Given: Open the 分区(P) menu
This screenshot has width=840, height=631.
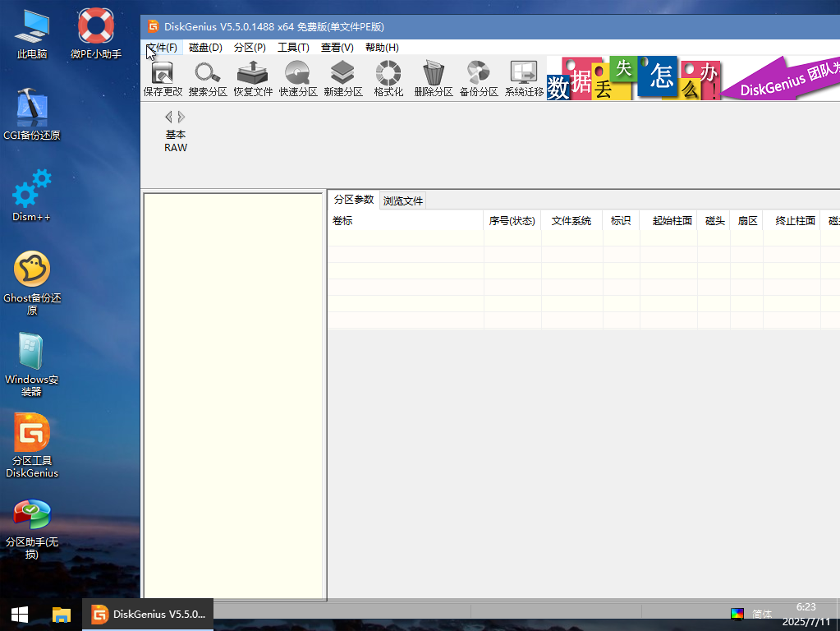Looking at the screenshot, I should click(250, 47).
